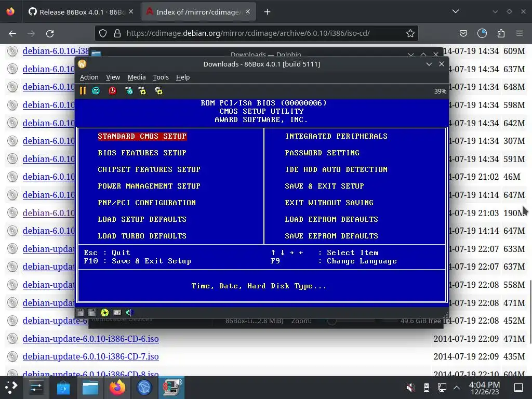Viewport: 532px width, 399px height.
Task: Open the Action menu in 86Box
Action: pyautogui.click(x=89, y=77)
